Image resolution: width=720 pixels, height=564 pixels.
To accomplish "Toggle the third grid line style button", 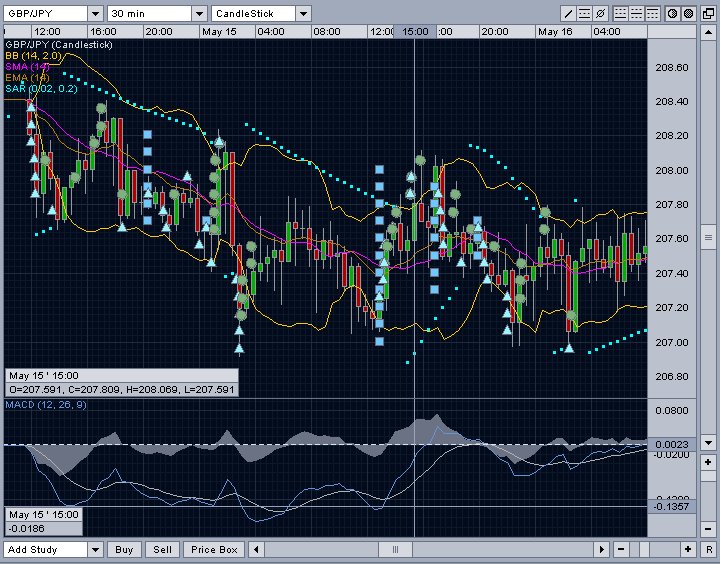I will (x=652, y=14).
